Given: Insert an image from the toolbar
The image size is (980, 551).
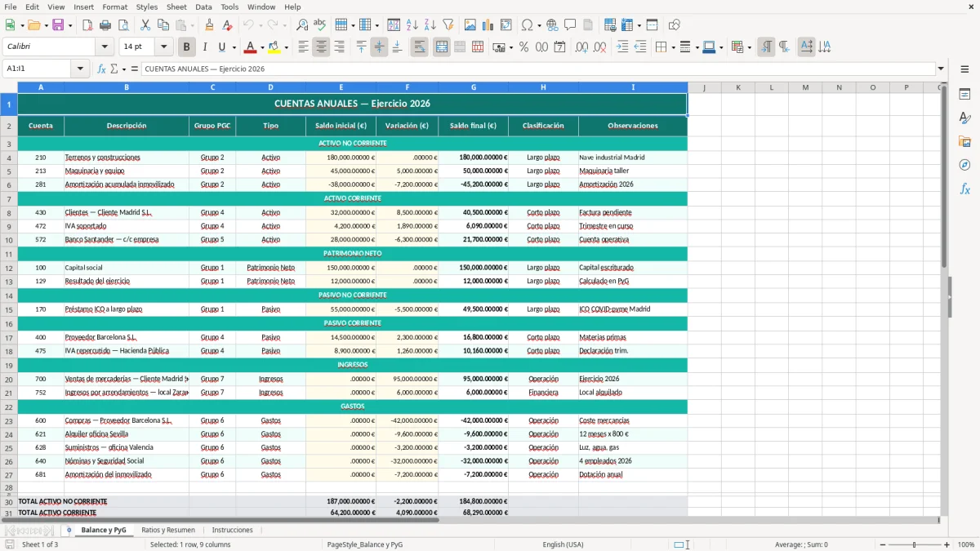Looking at the screenshot, I should [x=470, y=25].
